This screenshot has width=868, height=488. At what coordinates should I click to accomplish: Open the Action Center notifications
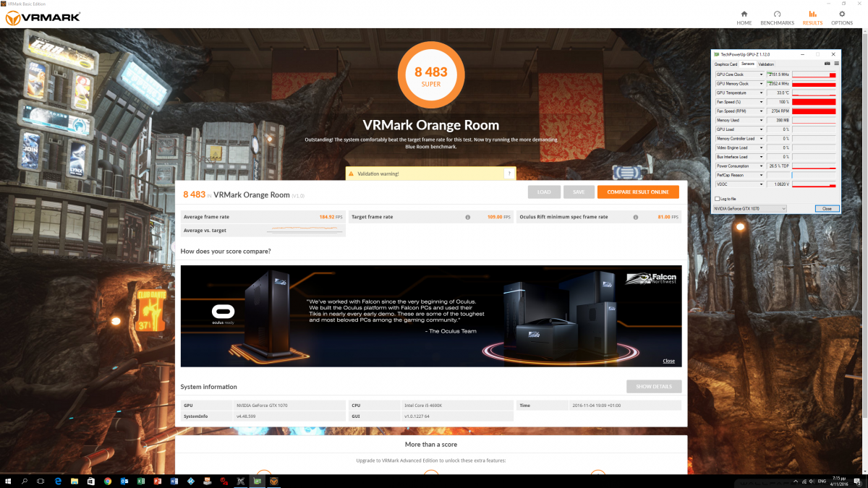pyautogui.click(x=858, y=481)
